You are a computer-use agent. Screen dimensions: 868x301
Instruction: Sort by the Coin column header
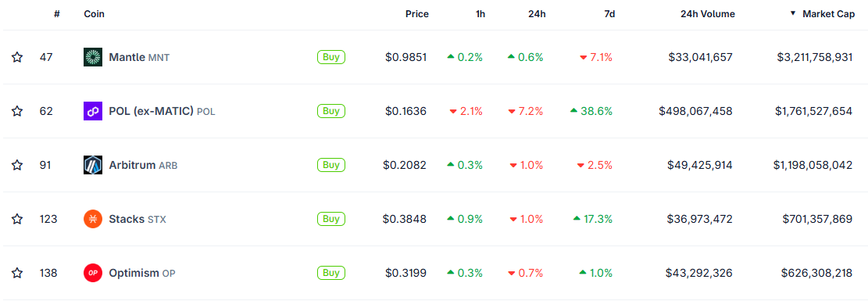(94, 14)
